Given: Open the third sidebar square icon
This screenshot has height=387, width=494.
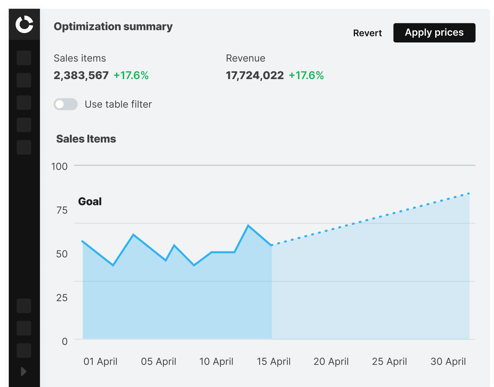Looking at the screenshot, I should click(24, 103).
